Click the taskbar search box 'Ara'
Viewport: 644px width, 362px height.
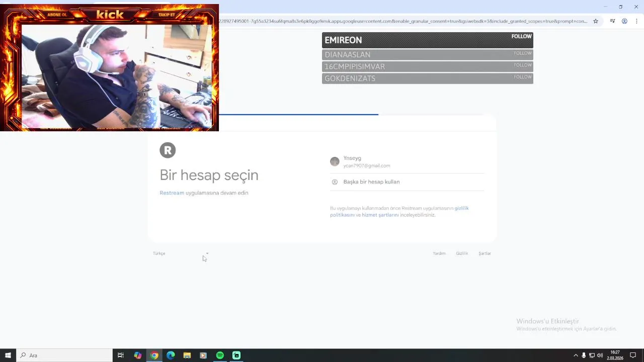pos(64,355)
